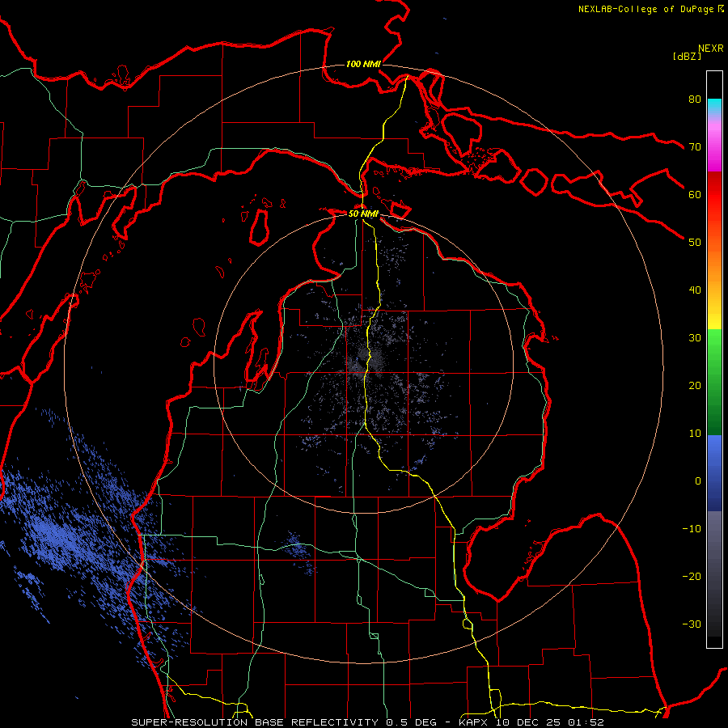Click the green segment of reflectivity color bar
728x728 pixels.
coord(714,382)
